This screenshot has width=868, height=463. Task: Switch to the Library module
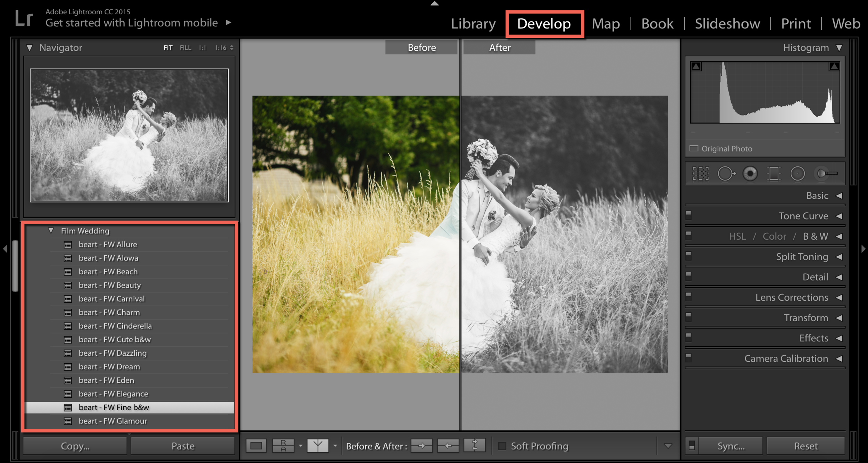473,24
